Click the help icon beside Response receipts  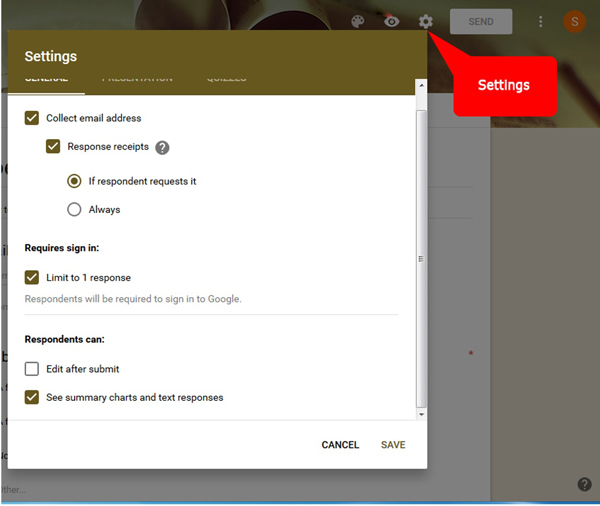point(162,147)
